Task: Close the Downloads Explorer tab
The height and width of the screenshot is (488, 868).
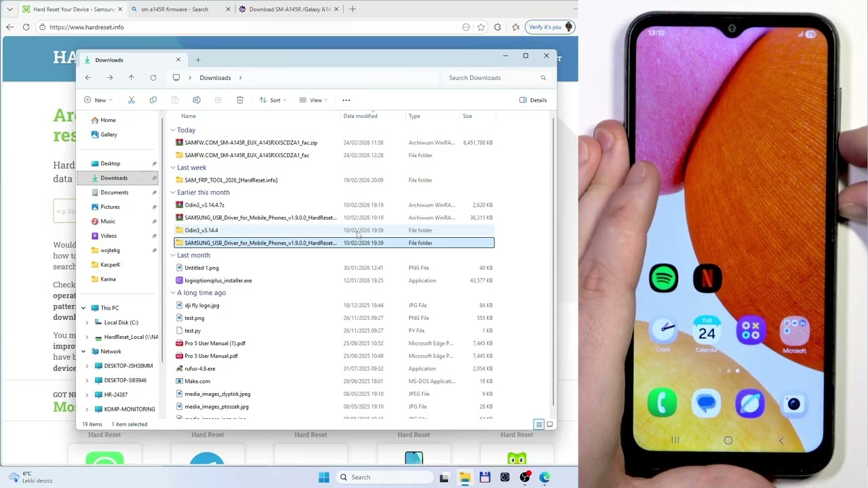Action: pyautogui.click(x=178, y=60)
